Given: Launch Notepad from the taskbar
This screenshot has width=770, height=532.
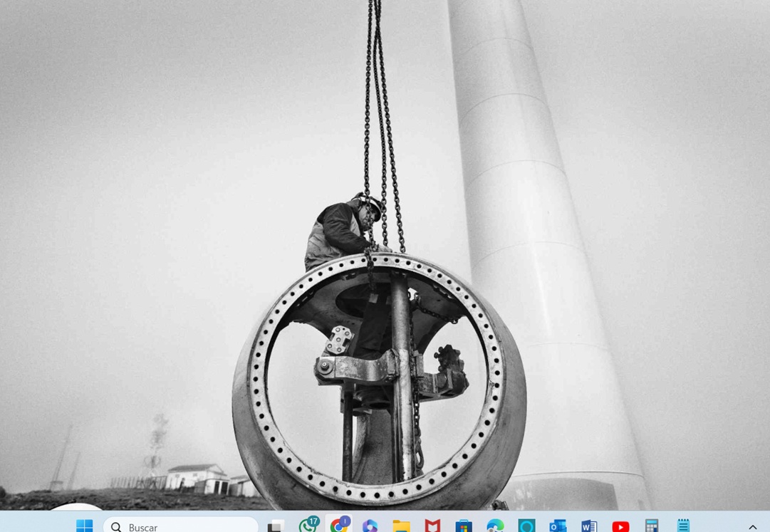Looking at the screenshot, I should coord(683,526).
